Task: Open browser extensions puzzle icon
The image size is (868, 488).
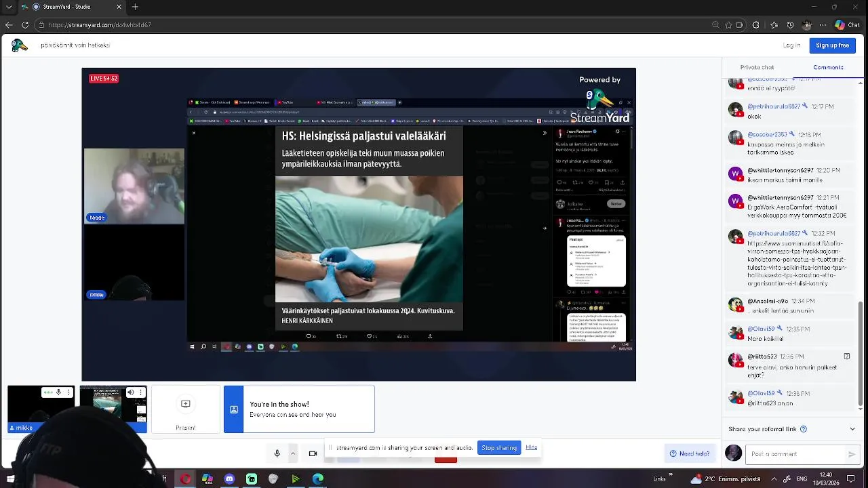Action: [756, 25]
